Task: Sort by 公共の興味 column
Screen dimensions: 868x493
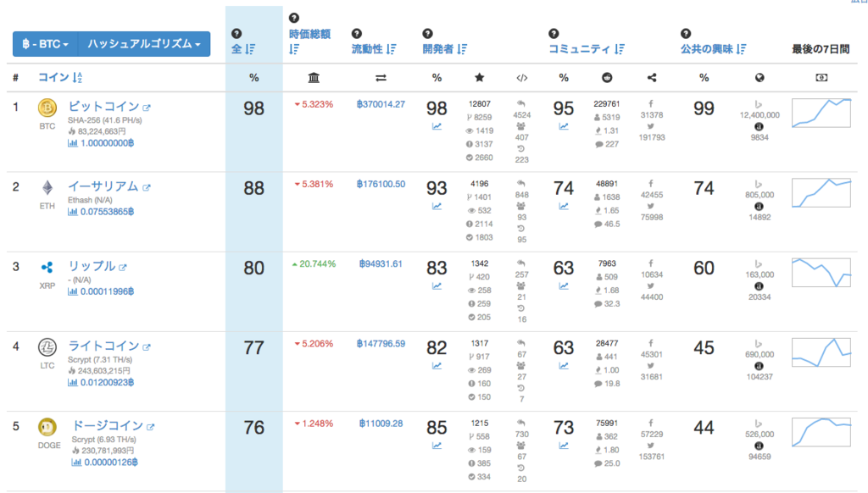Action: (x=713, y=49)
